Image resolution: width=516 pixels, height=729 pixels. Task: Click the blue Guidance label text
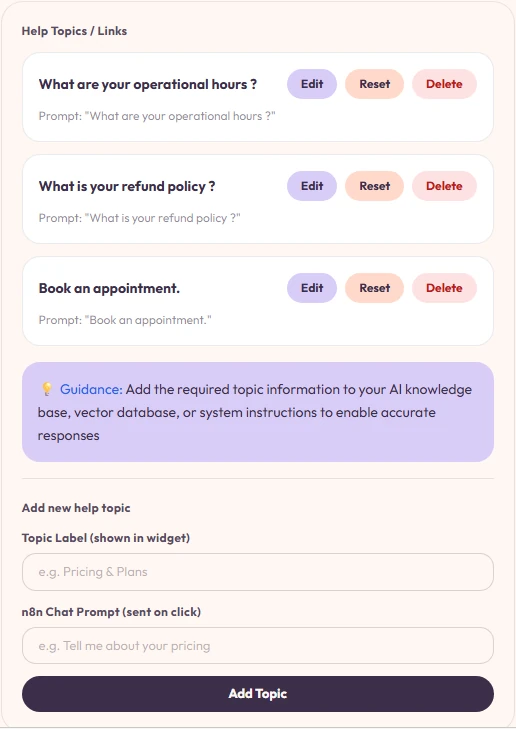pos(91,390)
